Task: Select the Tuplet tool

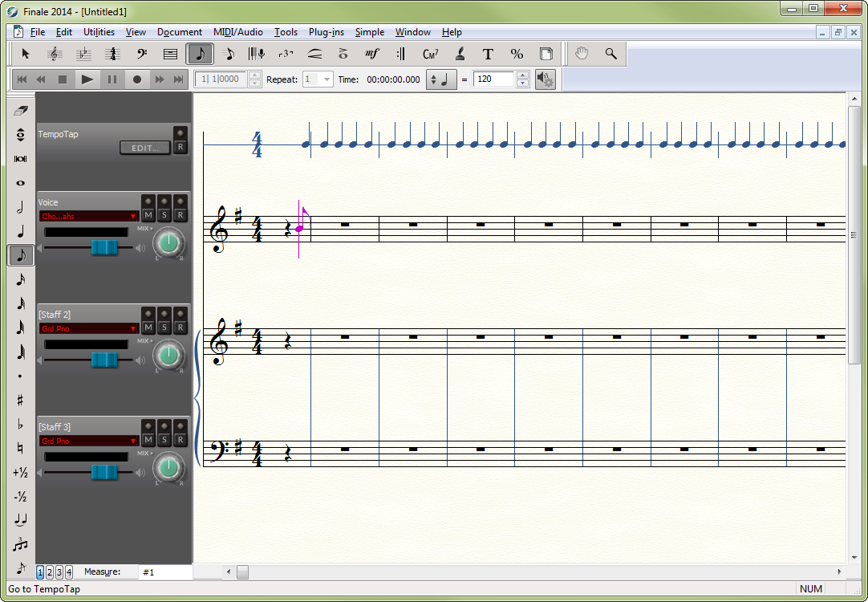Action: click(286, 54)
